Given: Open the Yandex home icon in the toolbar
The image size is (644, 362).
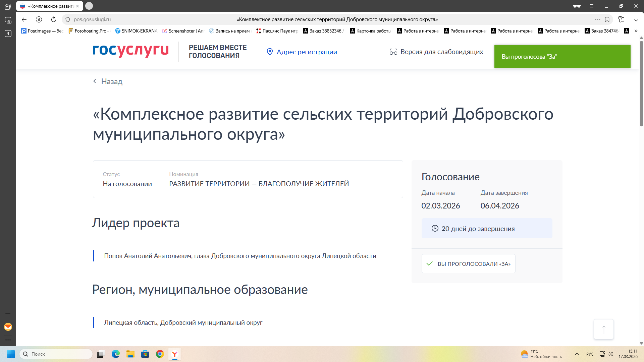Looking at the screenshot, I should click(39, 19).
